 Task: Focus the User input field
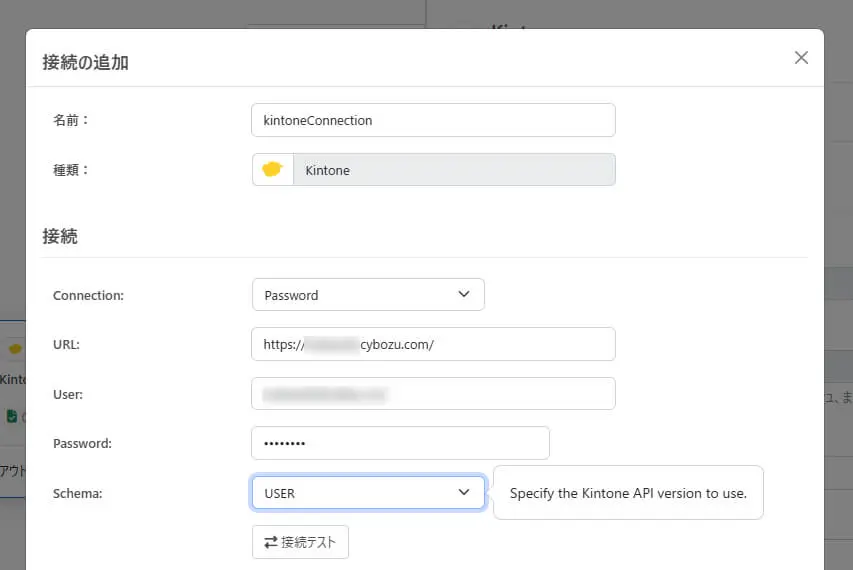tap(433, 394)
